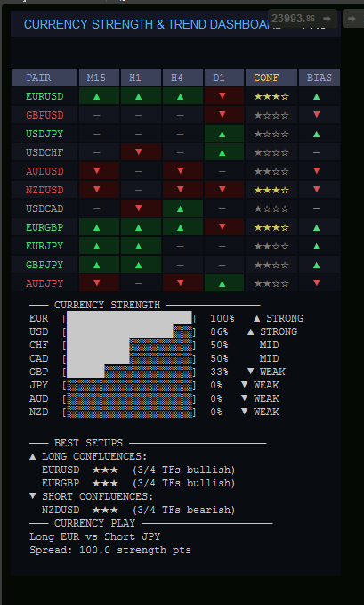The height and width of the screenshot is (605, 364).
Task: Click the EUR 100% strength value
Action: [x=222, y=319]
